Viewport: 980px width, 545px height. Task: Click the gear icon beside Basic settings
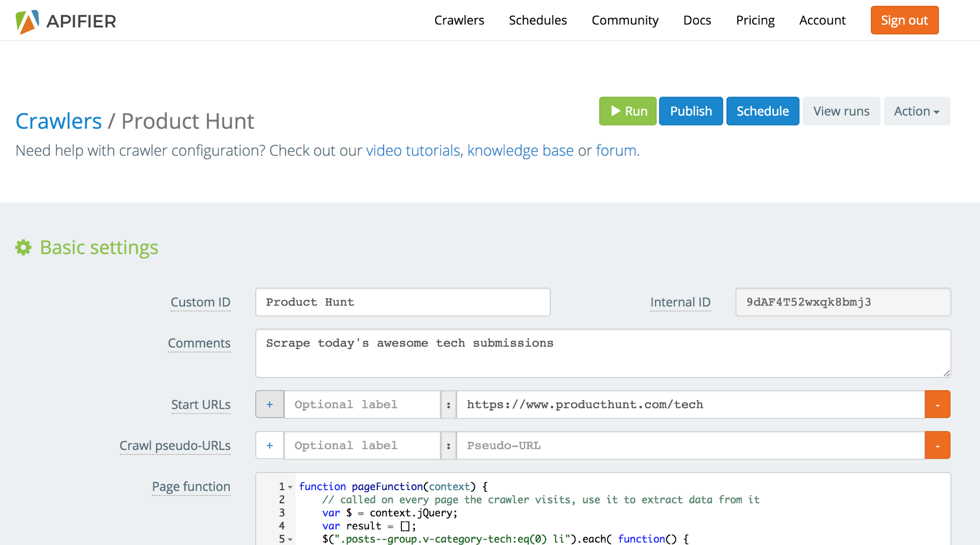point(23,247)
